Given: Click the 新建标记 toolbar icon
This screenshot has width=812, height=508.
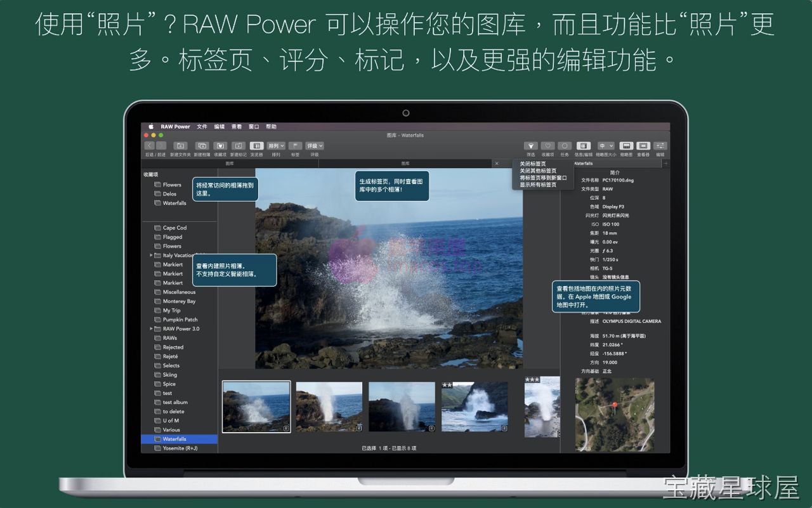Looking at the screenshot, I should point(239,146).
